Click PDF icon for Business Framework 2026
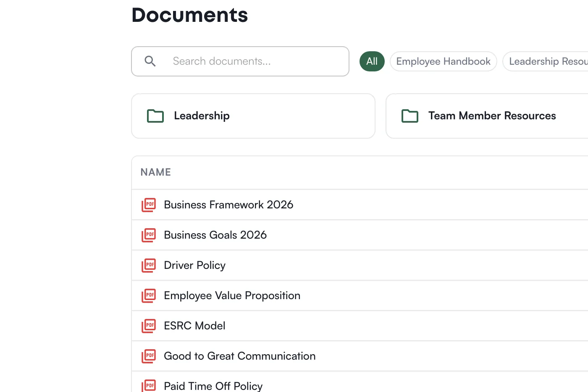Screen dimensions: 588x392 [x=149, y=205]
